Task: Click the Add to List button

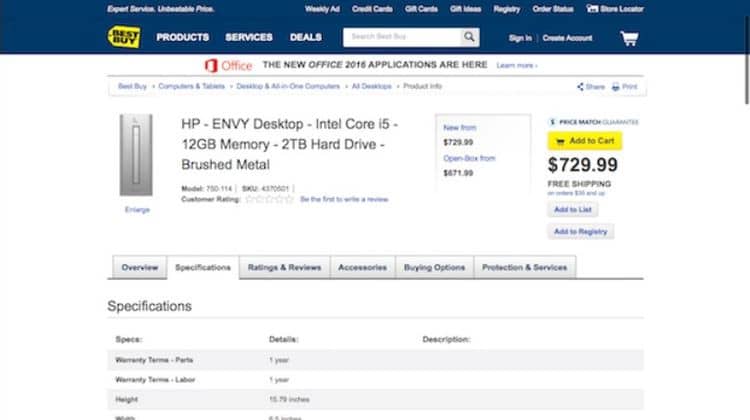Action: 573,210
